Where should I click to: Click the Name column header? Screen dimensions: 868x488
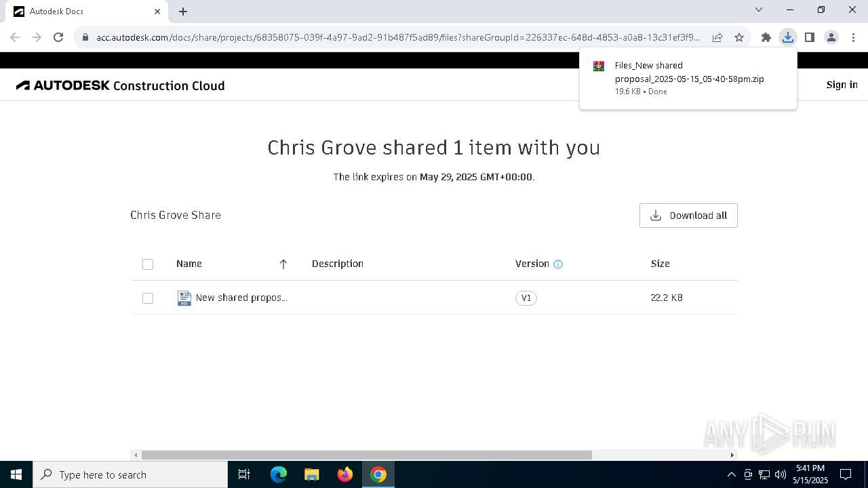189,264
